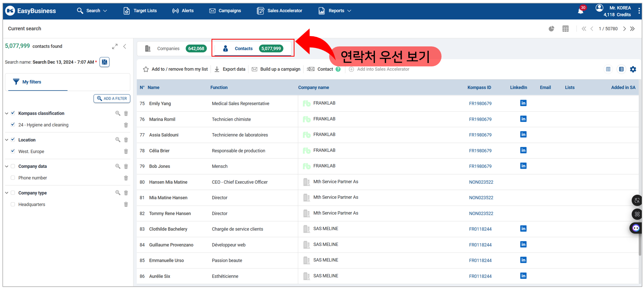
Task: Check the Headquarters company type box
Action: coord(13,204)
